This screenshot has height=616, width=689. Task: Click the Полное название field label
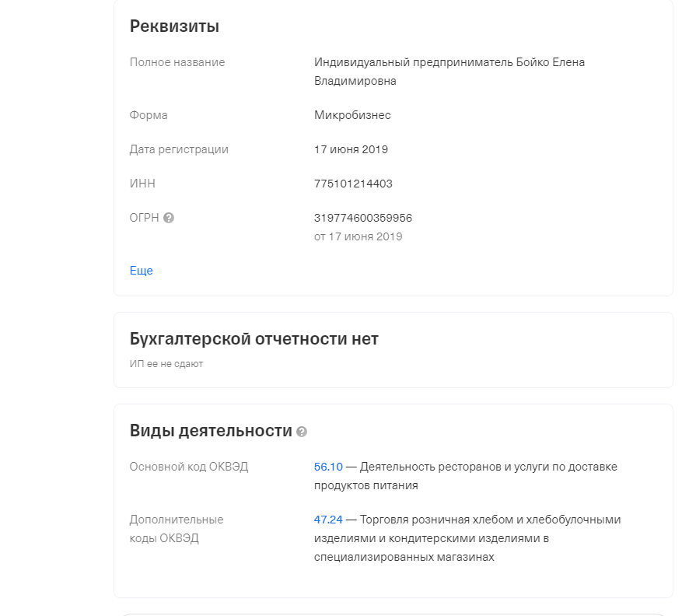click(177, 62)
